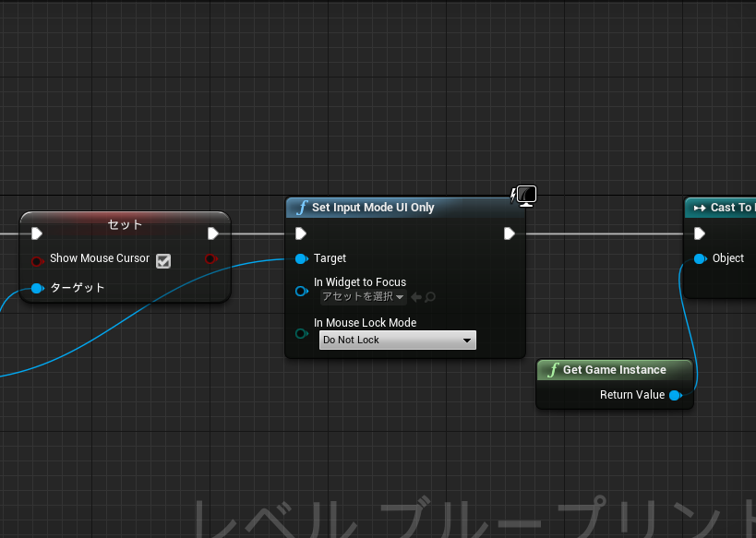Viewport: 756px width, 538px height.
Task: Click the In Mouse Lock Mode input pin
Action: [301, 334]
